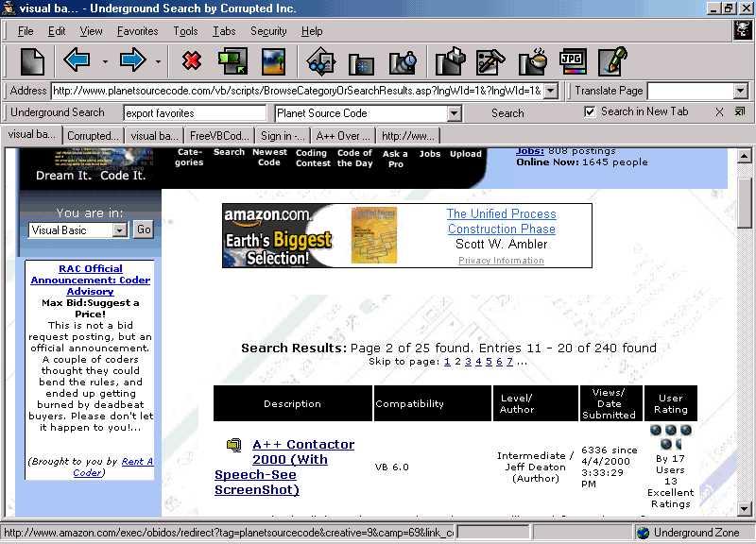Switch to the FreeVBCod... tab

[219, 135]
